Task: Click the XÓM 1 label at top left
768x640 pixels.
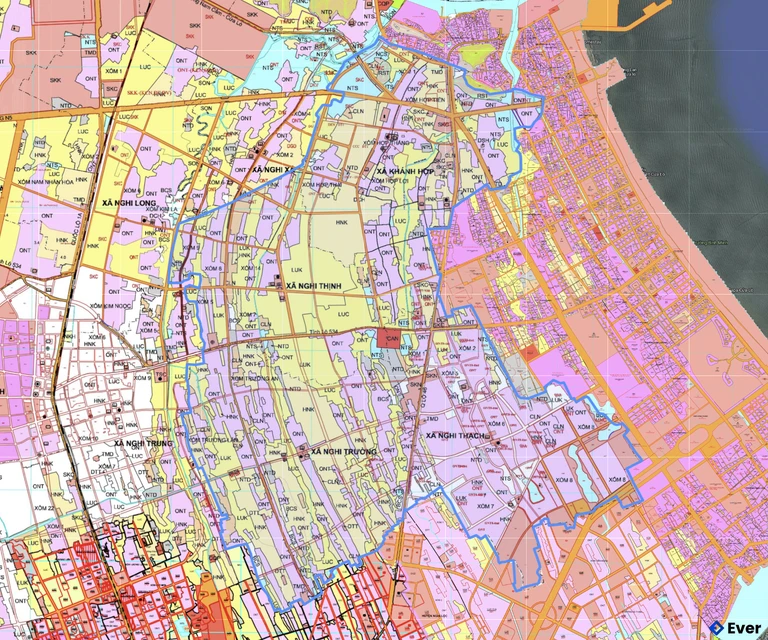Action: pyautogui.click(x=113, y=72)
